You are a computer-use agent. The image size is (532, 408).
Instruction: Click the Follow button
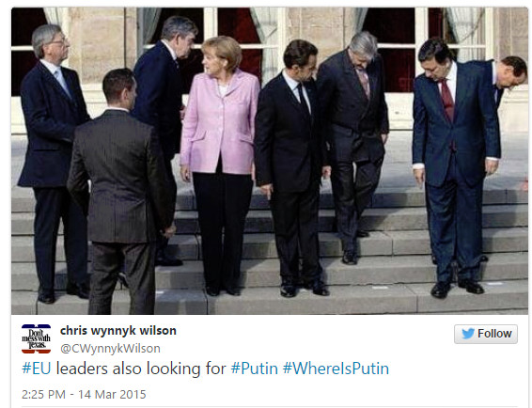pos(486,334)
